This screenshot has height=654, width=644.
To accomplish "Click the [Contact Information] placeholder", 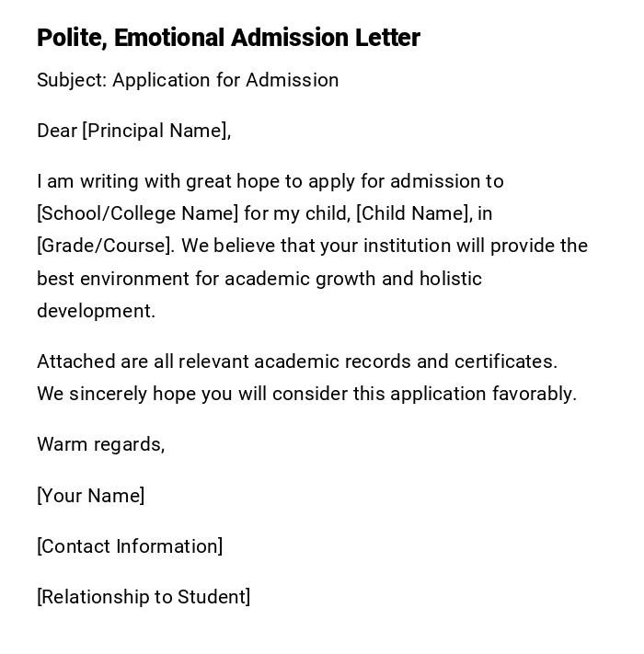I will tap(130, 546).
